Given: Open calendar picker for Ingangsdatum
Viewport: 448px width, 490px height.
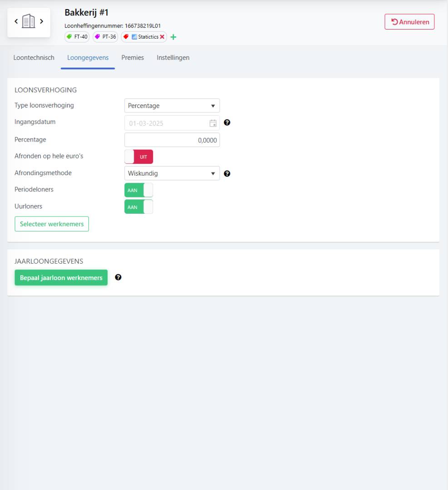Looking at the screenshot, I should tap(212, 123).
